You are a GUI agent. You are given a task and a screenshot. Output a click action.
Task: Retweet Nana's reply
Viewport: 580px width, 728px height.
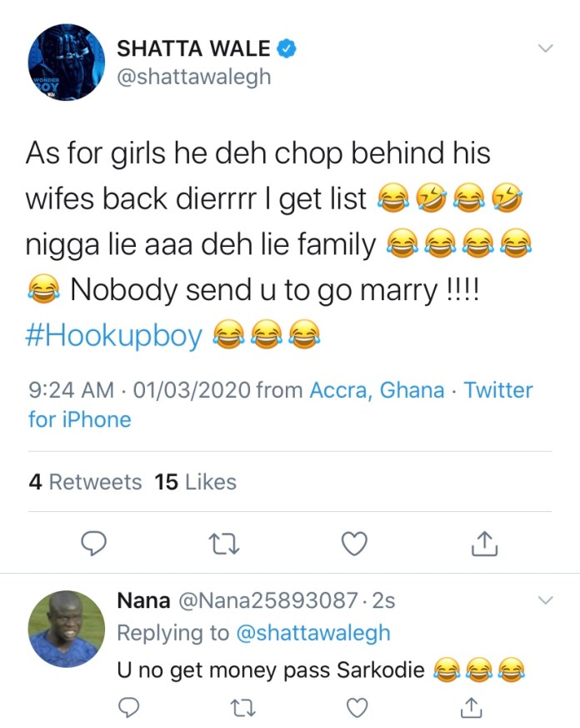(242, 707)
